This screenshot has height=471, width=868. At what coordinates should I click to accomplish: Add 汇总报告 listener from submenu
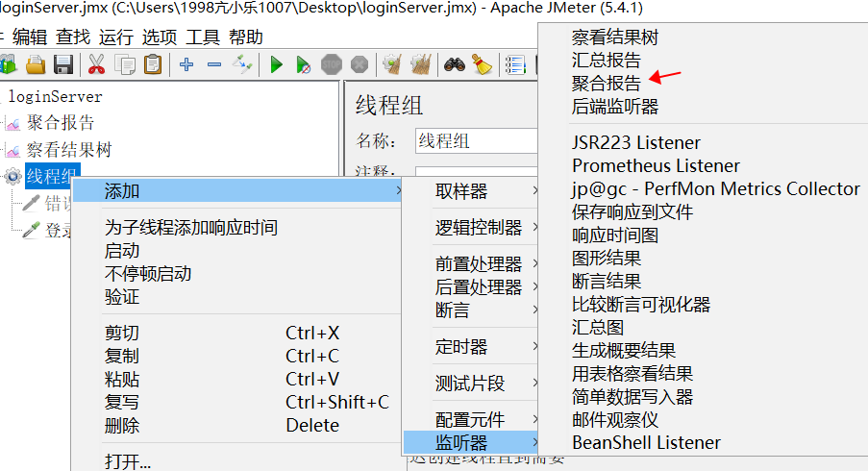click(607, 60)
